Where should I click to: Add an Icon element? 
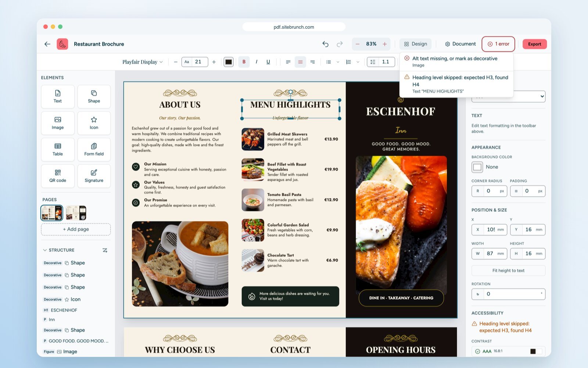(94, 123)
